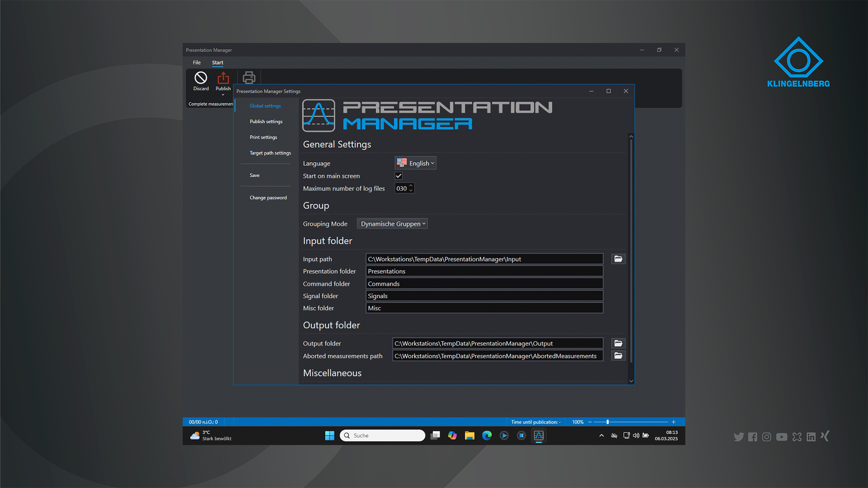Click the 100% zoom value
The width and height of the screenshot is (868, 488).
578,422
